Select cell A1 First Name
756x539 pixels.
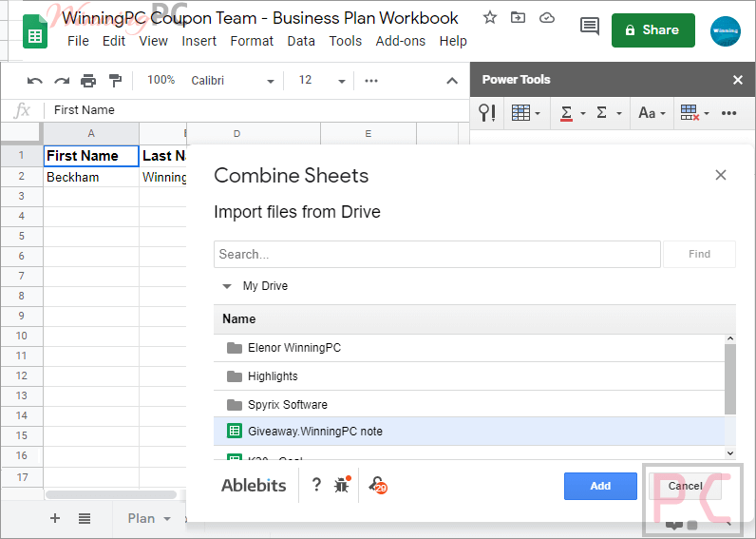91,156
